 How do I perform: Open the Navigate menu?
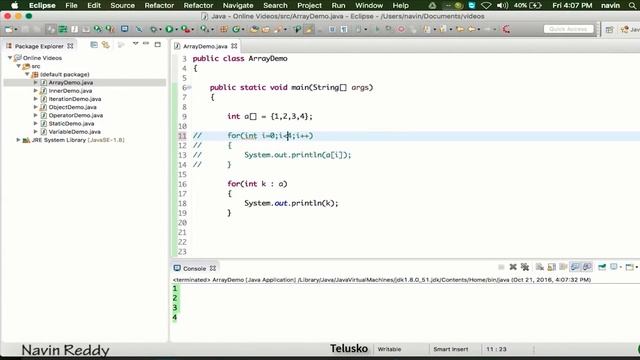pyautogui.click(x=238, y=5)
